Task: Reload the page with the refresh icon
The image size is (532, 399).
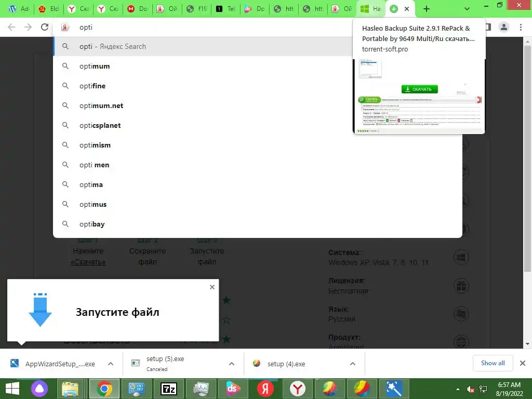Action: pyautogui.click(x=45, y=27)
